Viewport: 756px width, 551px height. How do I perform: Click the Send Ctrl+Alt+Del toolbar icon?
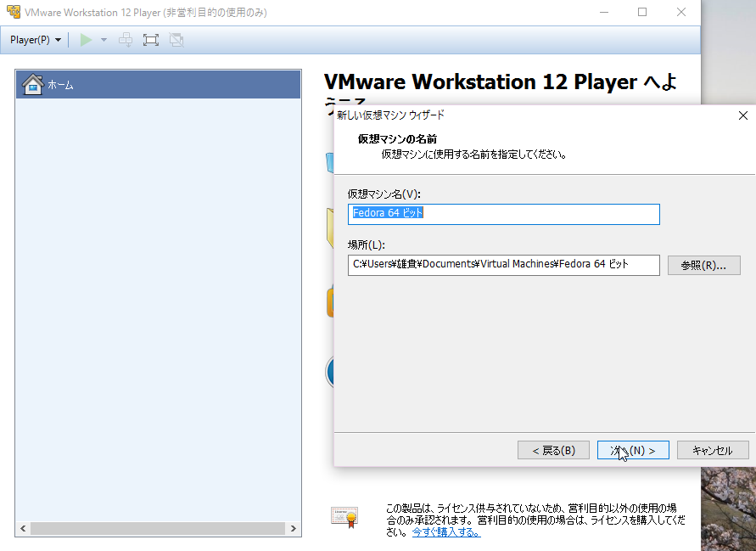pos(126,40)
